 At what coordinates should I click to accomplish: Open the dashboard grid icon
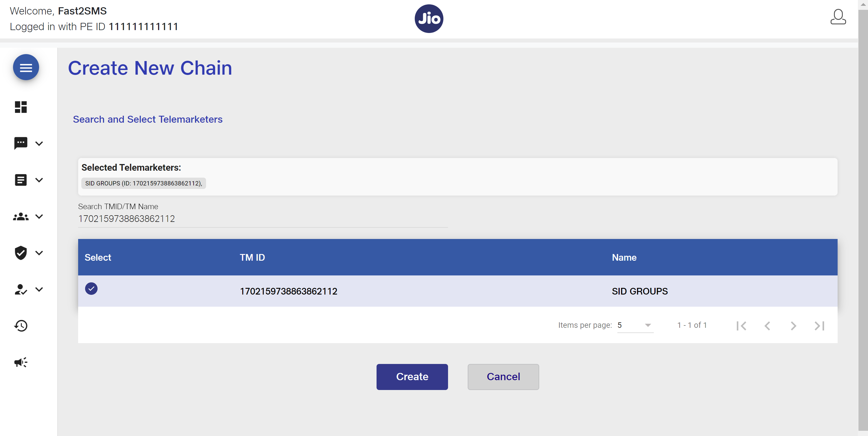21,107
